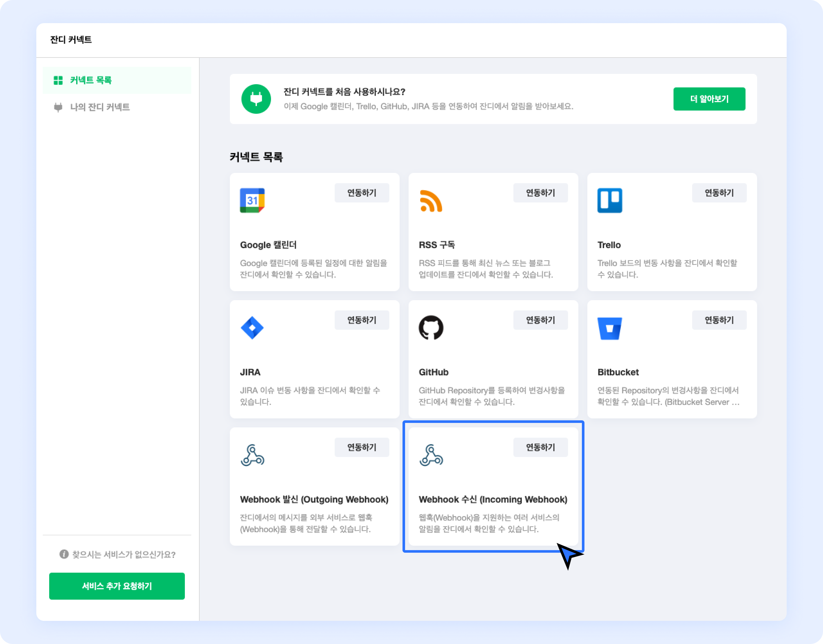
Task: Open the 커넥트 목록 sidebar menu
Action: coord(91,80)
